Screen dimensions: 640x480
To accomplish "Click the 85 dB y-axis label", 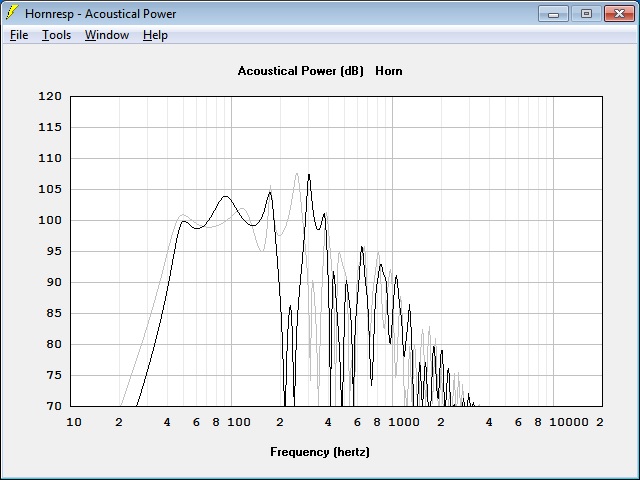I will 53,313.
